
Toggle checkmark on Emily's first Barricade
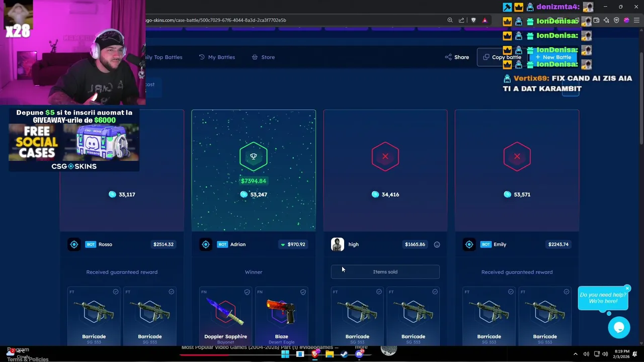point(511,292)
